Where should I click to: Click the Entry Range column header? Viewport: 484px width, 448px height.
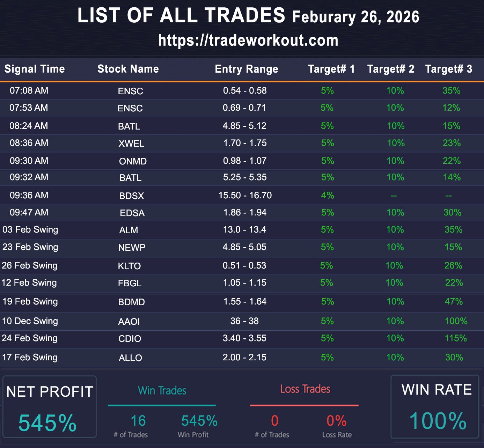[247, 69]
